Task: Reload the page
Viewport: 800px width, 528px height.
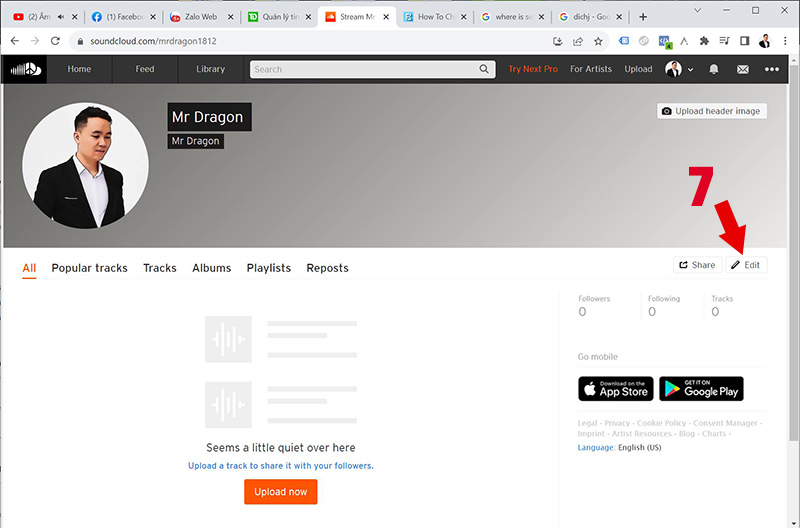Action: pos(56,41)
